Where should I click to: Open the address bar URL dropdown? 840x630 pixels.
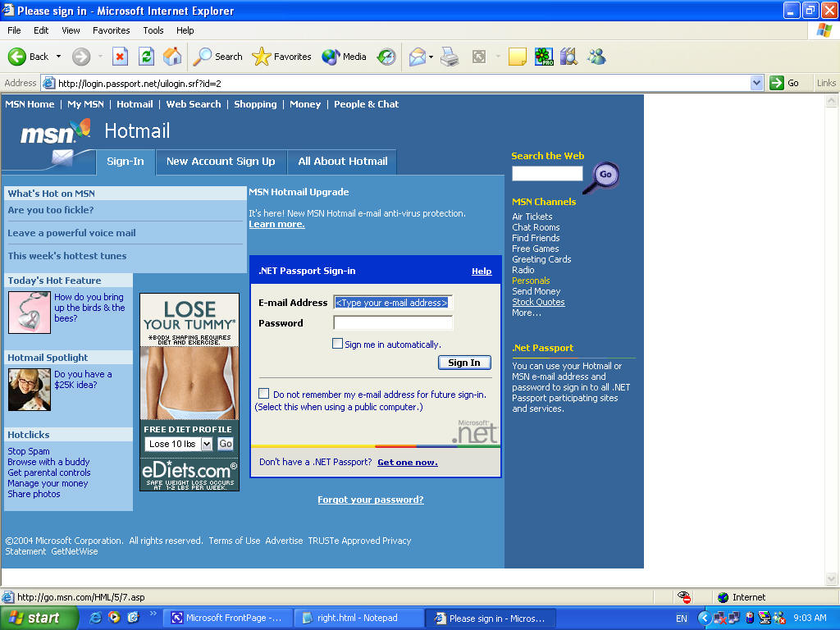(x=756, y=83)
